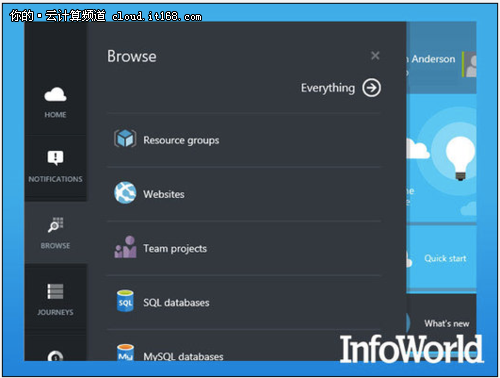
Task: Close the Browse panel
Action: point(375,55)
